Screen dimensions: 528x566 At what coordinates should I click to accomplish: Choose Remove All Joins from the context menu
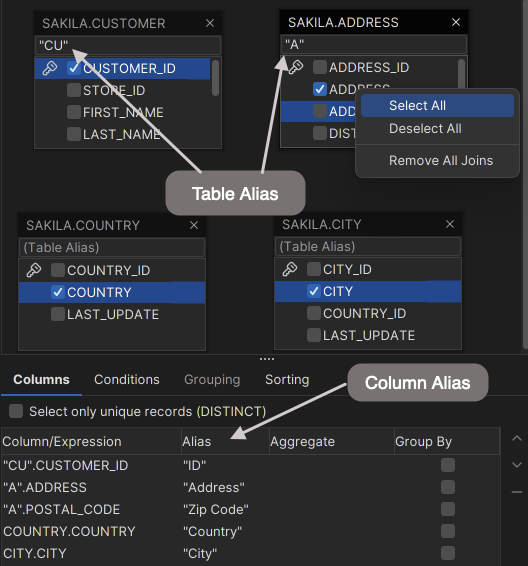point(437,160)
